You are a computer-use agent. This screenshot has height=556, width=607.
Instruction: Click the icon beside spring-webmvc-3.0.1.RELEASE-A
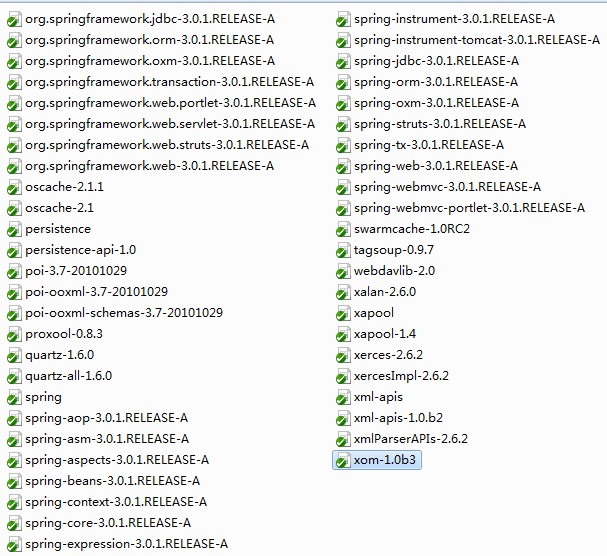343,187
